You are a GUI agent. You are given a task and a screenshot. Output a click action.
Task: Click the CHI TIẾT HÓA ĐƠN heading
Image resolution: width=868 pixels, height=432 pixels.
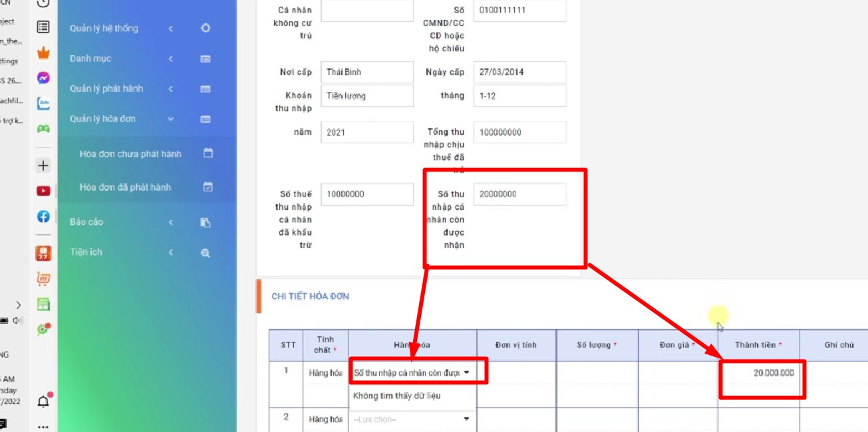pos(310,296)
